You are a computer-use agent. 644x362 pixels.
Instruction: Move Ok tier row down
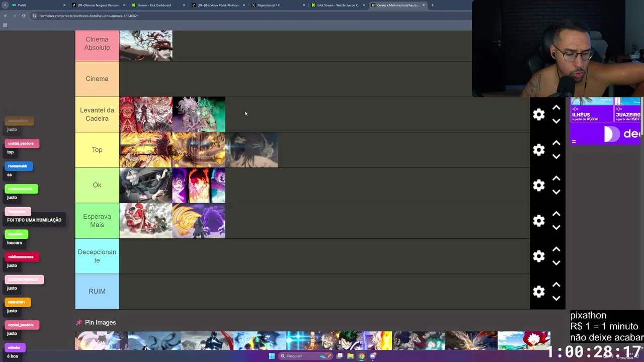pos(556,192)
